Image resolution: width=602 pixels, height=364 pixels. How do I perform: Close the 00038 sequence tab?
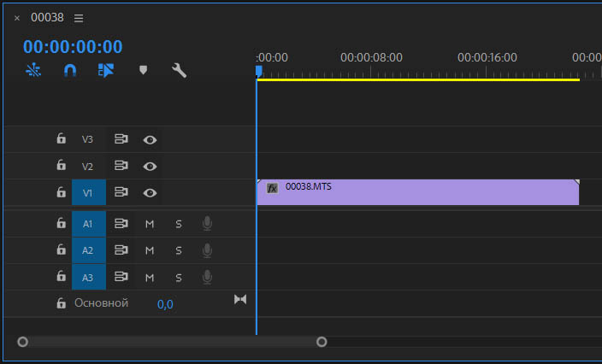(x=17, y=18)
